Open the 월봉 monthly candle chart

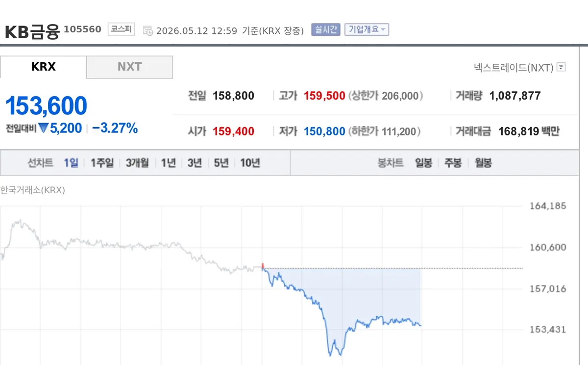pyautogui.click(x=483, y=163)
